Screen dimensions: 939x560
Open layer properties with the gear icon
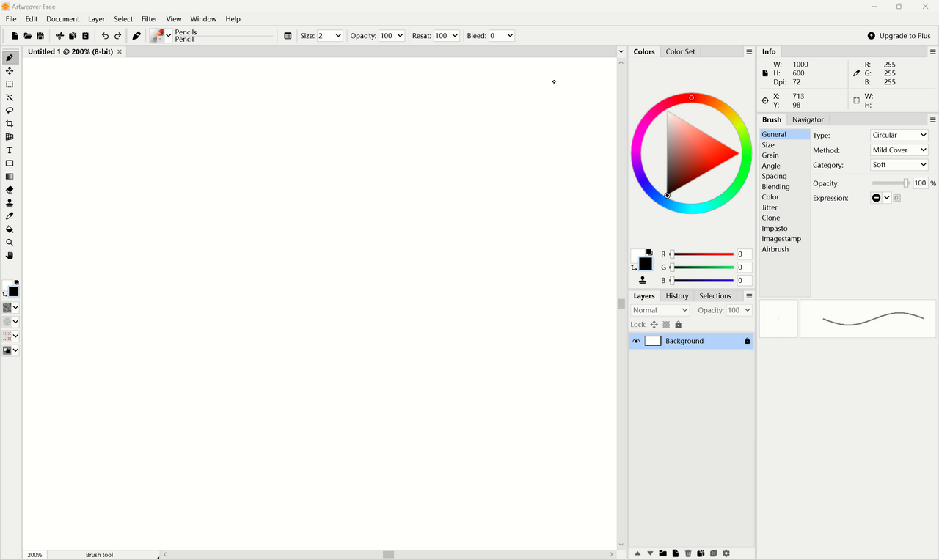point(726,553)
